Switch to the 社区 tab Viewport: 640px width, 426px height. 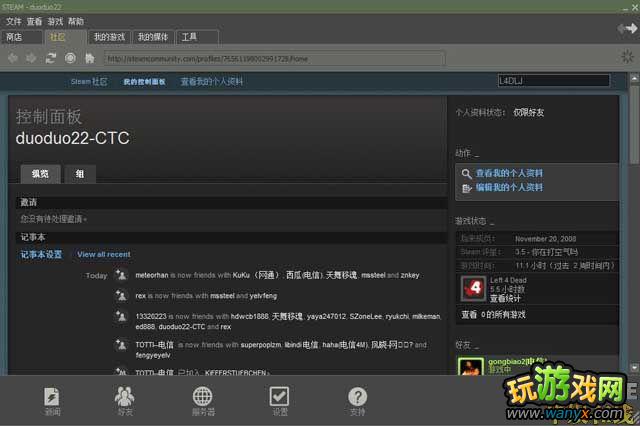point(65,37)
